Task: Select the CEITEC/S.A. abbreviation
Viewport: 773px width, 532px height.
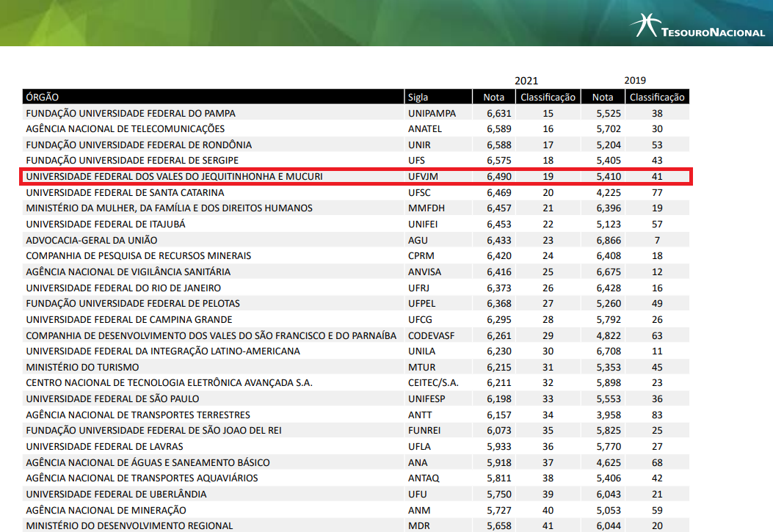Action: coord(433,383)
